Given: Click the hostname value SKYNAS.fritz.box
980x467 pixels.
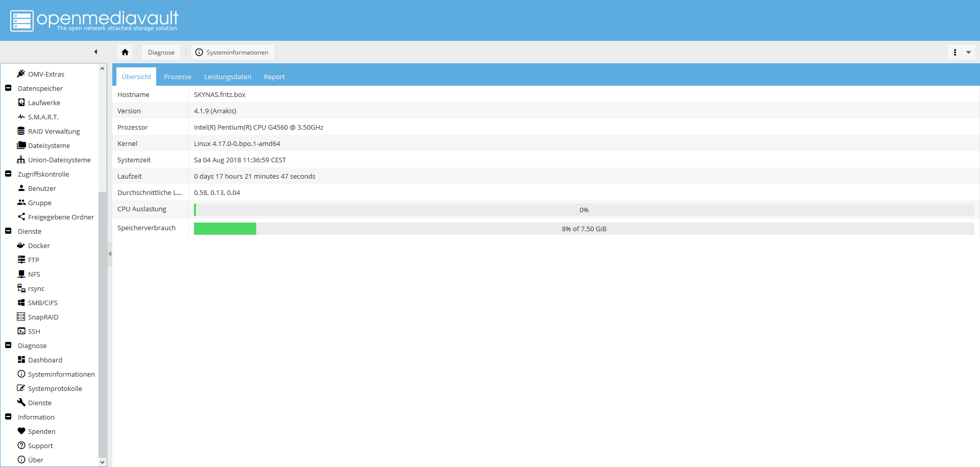Looking at the screenshot, I should pos(219,94).
